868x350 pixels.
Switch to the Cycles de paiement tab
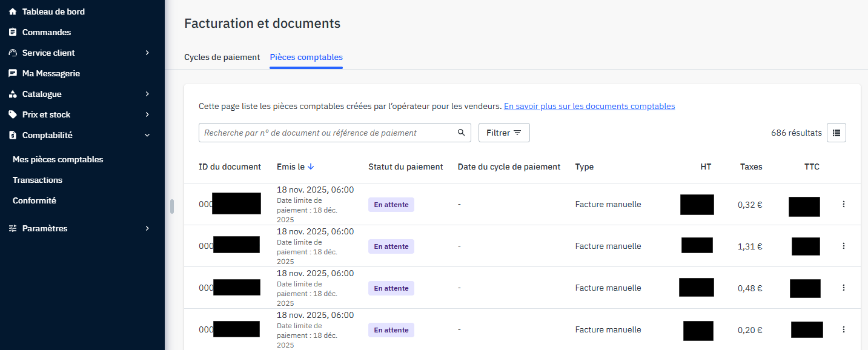pyautogui.click(x=222, y=57)
